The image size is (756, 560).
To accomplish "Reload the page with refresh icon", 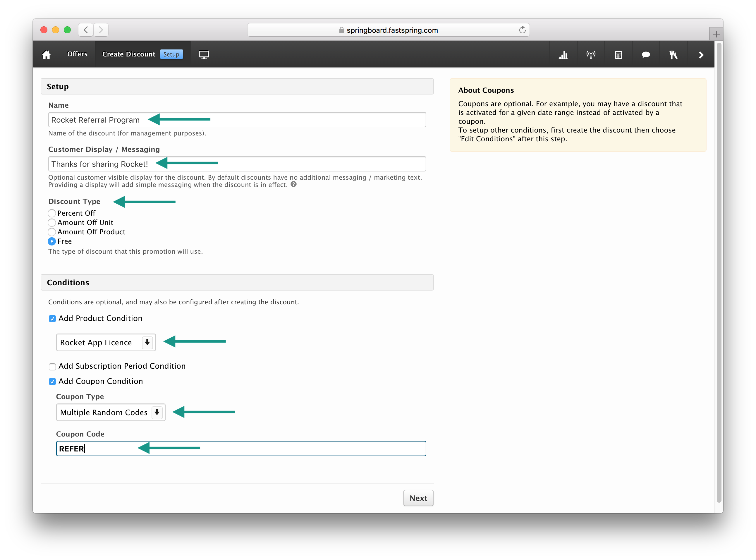I will [x=522, y=30].
